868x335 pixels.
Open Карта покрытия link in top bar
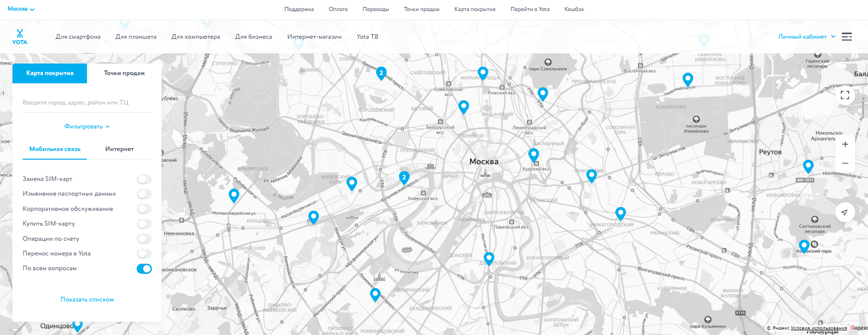coord(475,9)
